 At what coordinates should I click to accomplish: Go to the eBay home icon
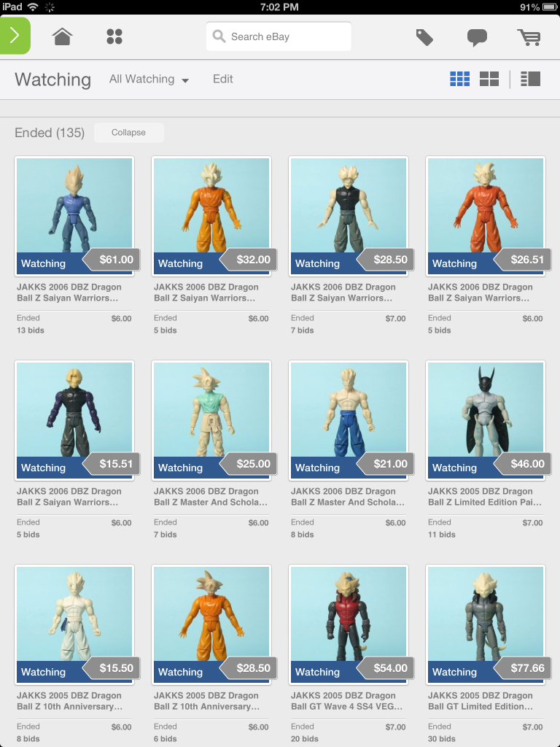click(x=63, y=36)
